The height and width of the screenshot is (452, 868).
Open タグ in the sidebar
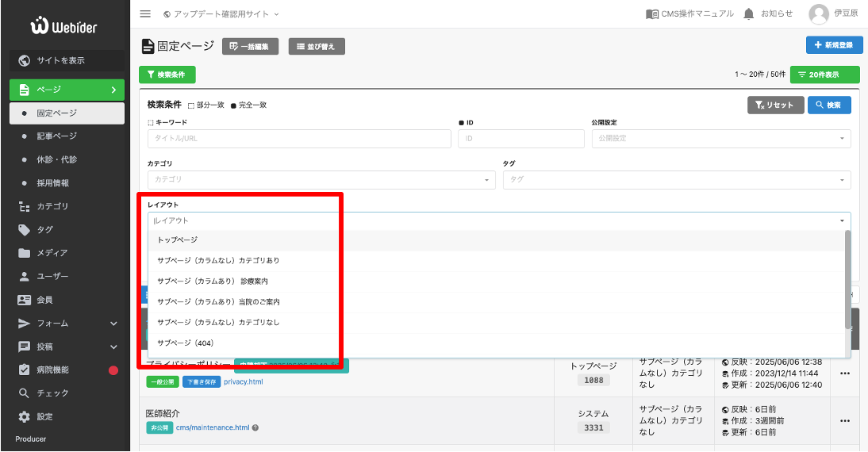[x=44, y=230]
